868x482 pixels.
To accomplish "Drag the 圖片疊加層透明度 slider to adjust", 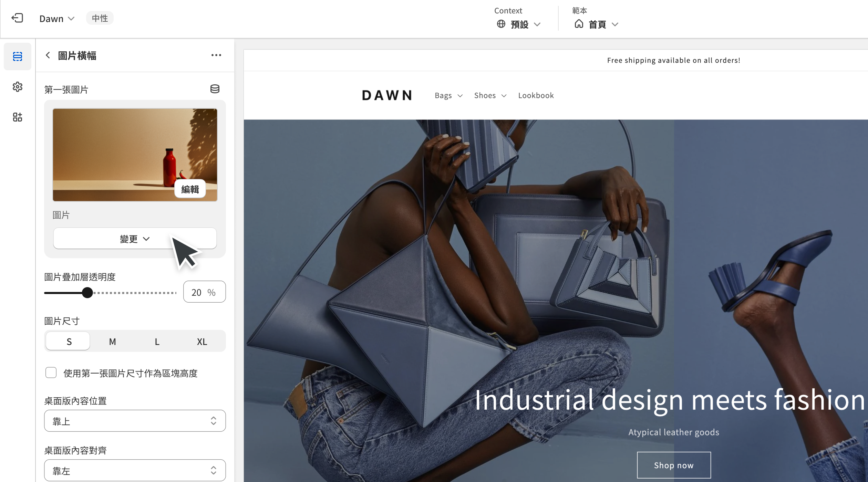I will coord(88,292).
